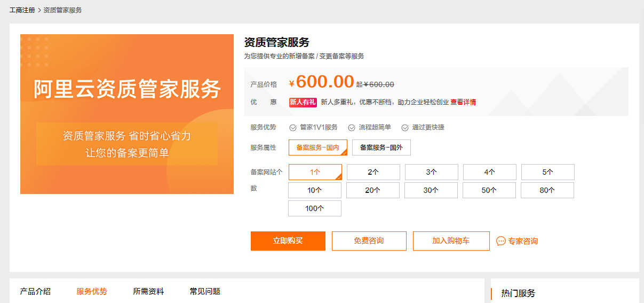Switch to the 产品介绍 tab

(x=35, y=291)
